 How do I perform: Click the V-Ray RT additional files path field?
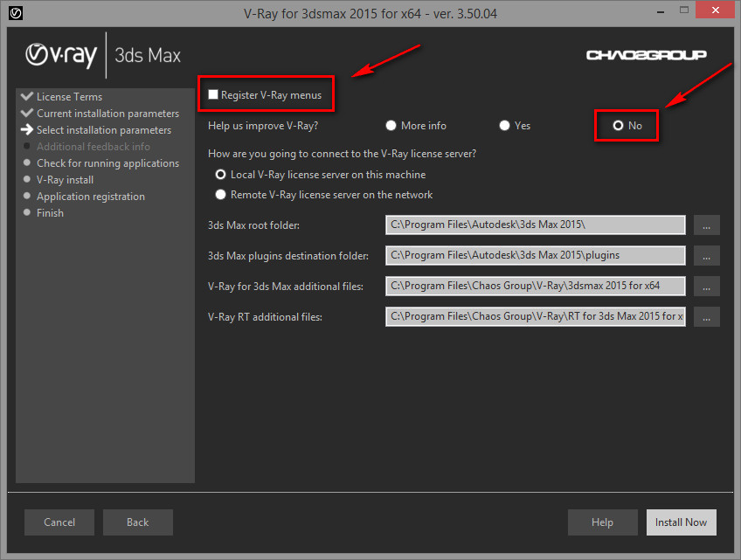coord(536,316)
